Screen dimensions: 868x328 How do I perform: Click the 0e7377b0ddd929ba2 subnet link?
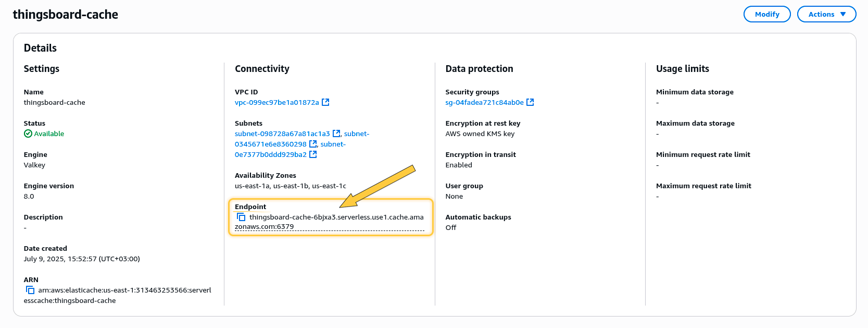(270, 154)
